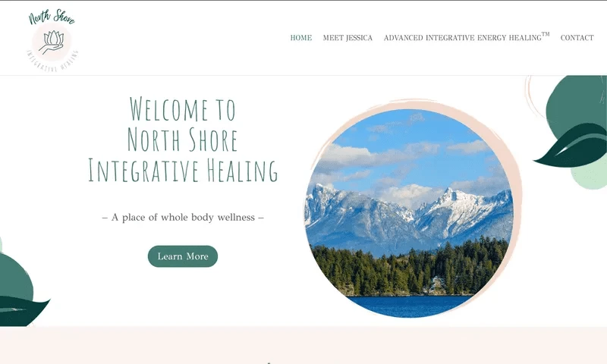This screenshot has width=607, height=364.
Task: Click the evergreen forest in the photo
Action: click(x=410, y=271)
